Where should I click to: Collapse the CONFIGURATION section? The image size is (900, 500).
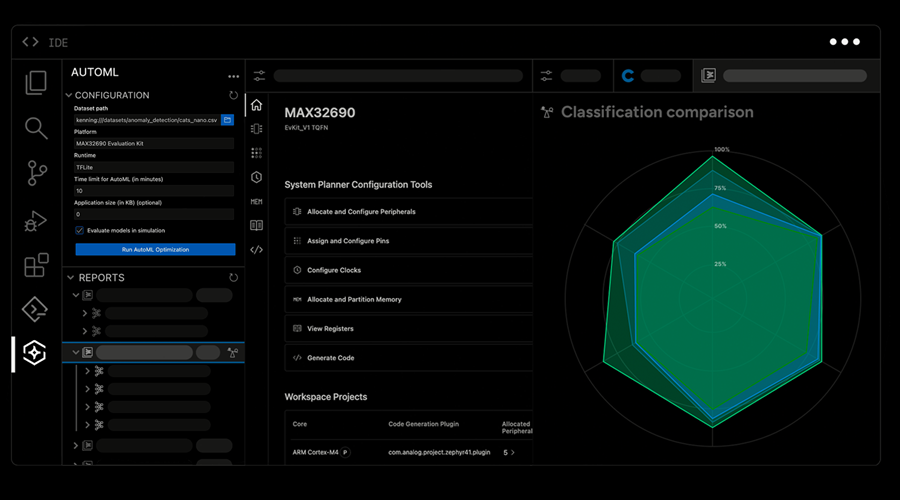click(69, 95)
